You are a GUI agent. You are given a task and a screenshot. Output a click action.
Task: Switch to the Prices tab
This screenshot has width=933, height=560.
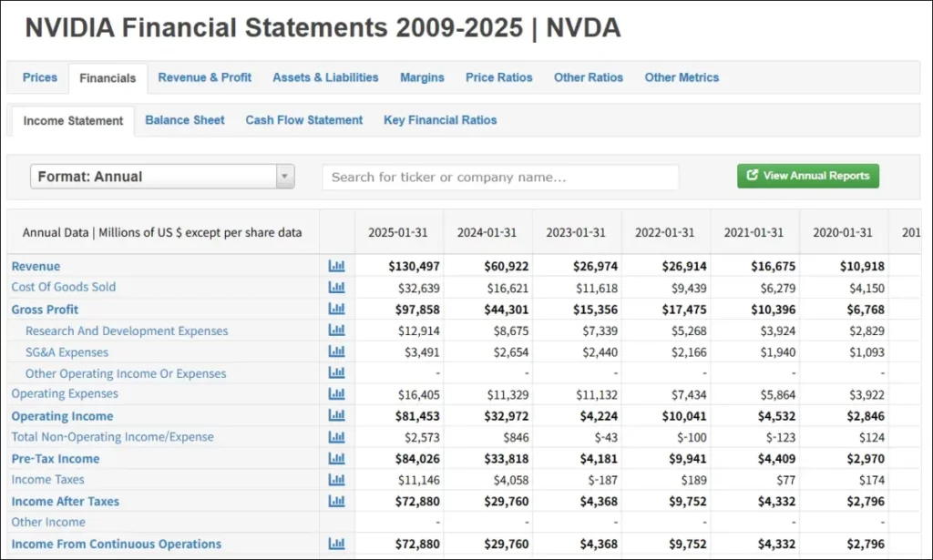pyautogui.click(x=40, y=77)
